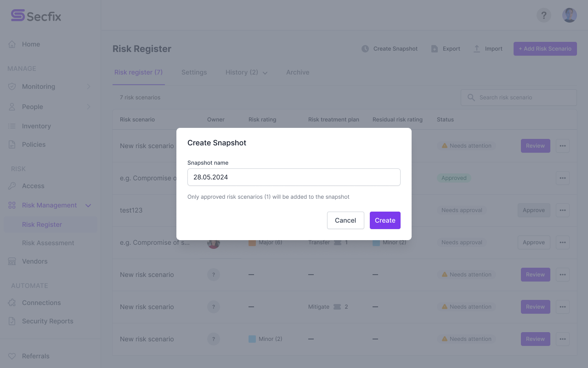Click the Create button in dialog
Screen dimensions: 588x368
click(385, 220)
